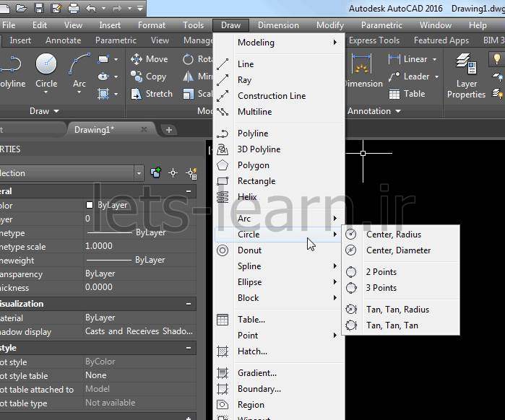This screenshot has width=505, height=420.
Task: Click the Plot printer icon
Action: (x=74, y=8)
